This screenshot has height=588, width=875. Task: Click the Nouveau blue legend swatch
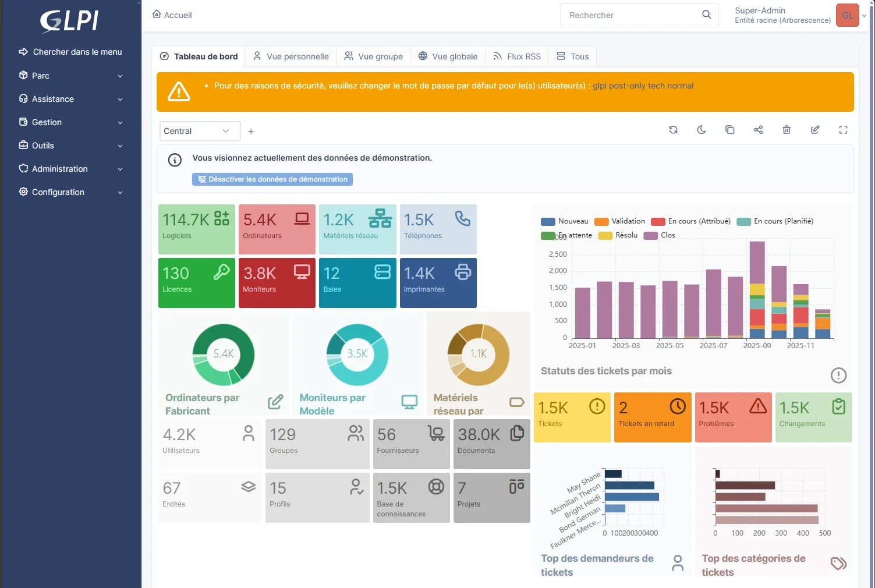[x=548, y=221]
